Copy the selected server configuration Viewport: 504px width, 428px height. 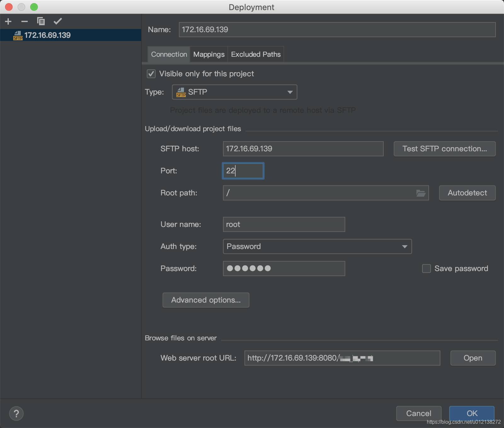[41, 21]
